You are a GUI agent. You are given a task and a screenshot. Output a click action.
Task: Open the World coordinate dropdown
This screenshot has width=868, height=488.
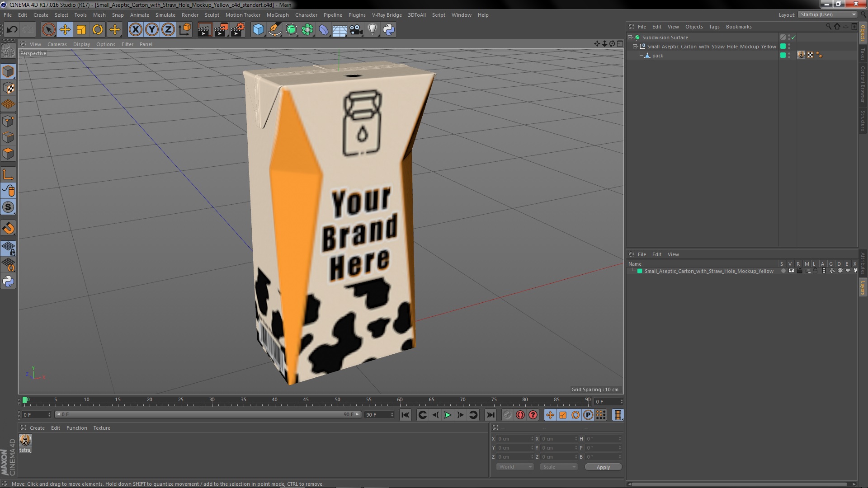[514, 467]
